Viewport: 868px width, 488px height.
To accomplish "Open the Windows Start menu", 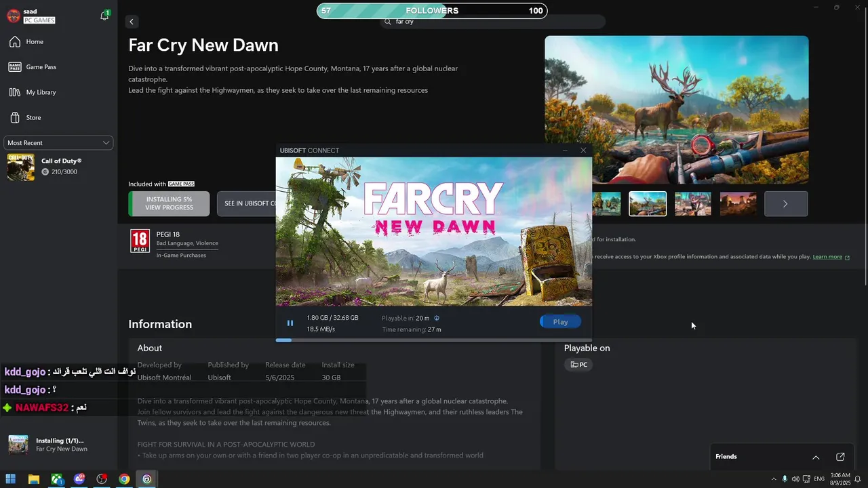I will click(11, 479).
